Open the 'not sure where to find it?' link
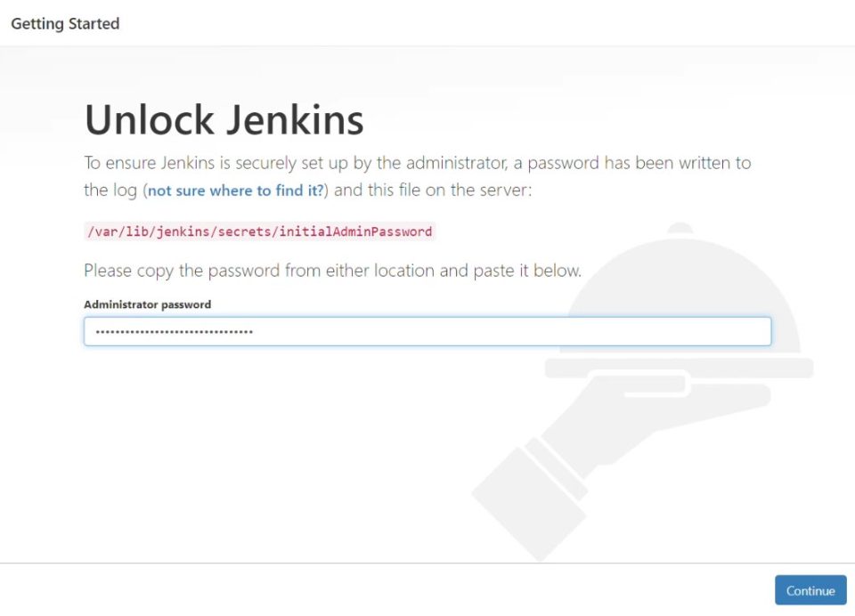855x616 pixels. tap(236, 190)
